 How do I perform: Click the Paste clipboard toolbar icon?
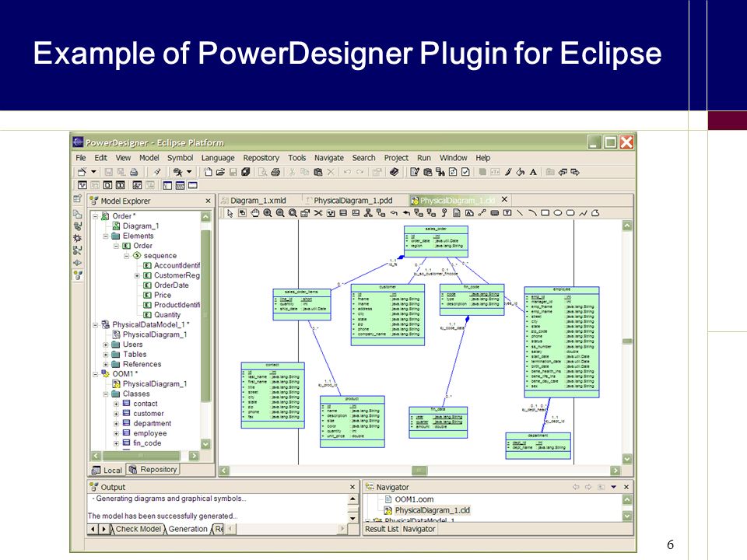[x=317, y=172]
